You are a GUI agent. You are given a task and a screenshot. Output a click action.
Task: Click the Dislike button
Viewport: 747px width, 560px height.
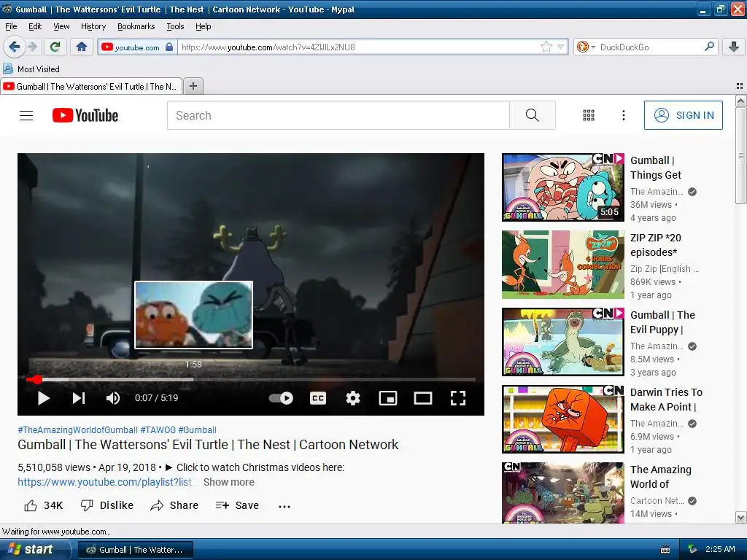pyautogui.click(x=107, y=506)
